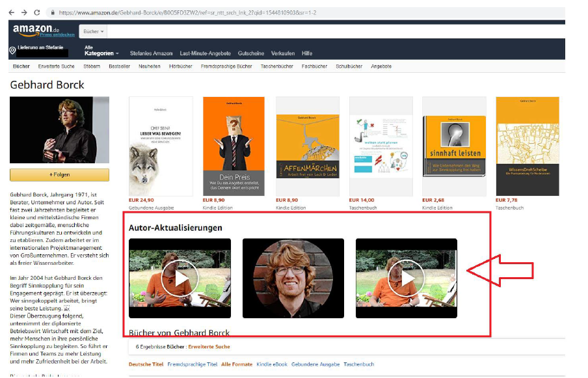Select Stöbern in the books subnav

click(92, 66)
